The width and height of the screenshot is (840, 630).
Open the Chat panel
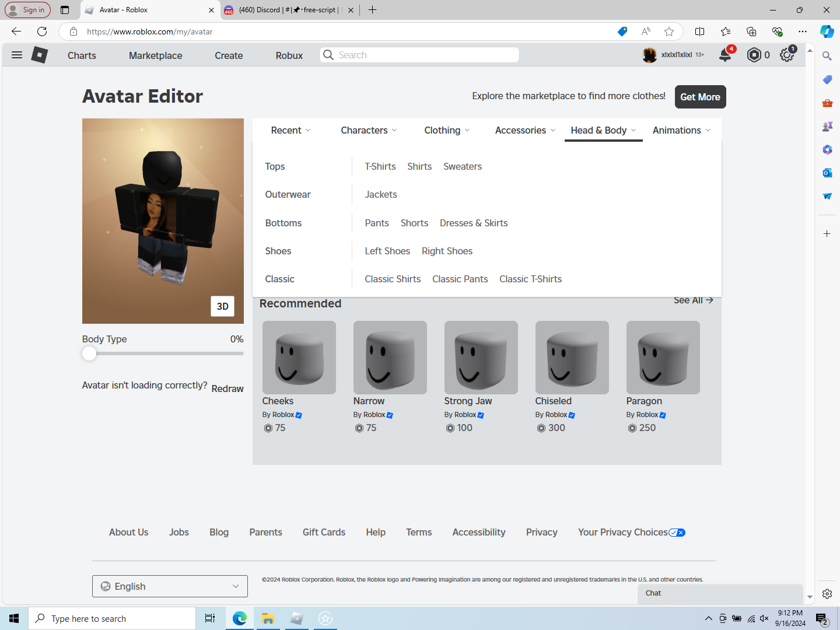tap(720, 593)
